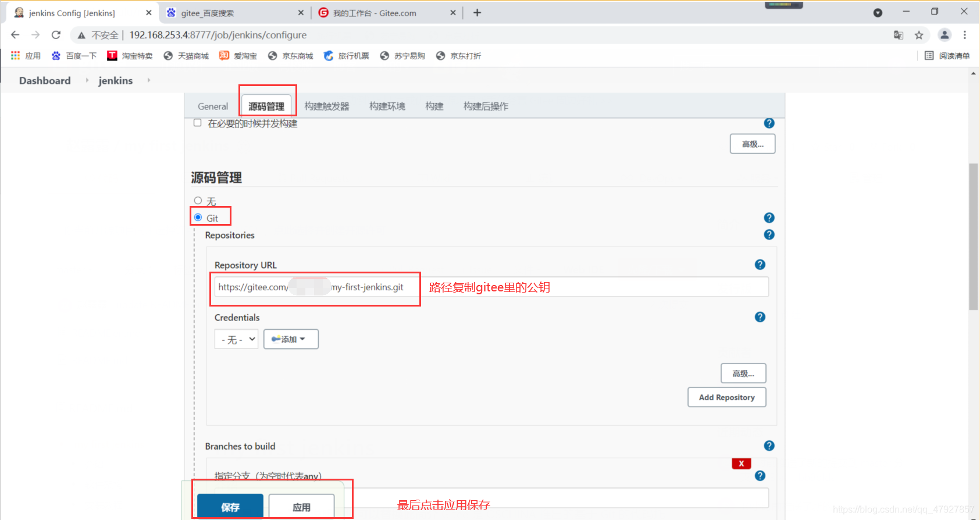Open the Dashboard breadcrumb link
This screenshot has width=980, height=520.
45,80
